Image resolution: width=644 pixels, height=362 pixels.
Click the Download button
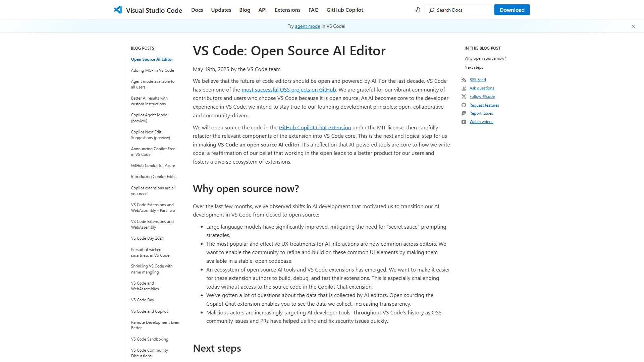click(x=512, y=10)
